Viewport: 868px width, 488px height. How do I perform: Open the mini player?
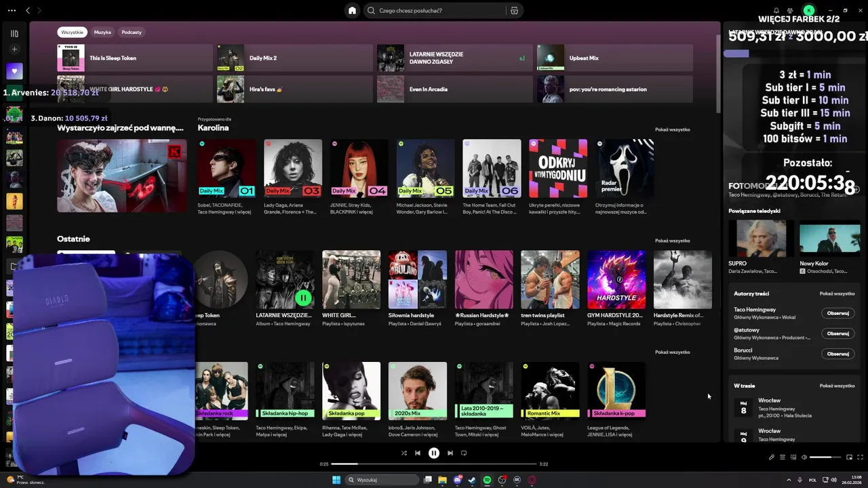[x=849, y=457]
